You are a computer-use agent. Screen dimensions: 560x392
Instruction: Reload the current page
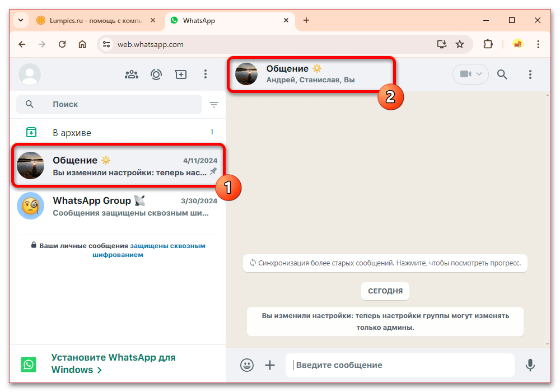click(x=62, y=44)
